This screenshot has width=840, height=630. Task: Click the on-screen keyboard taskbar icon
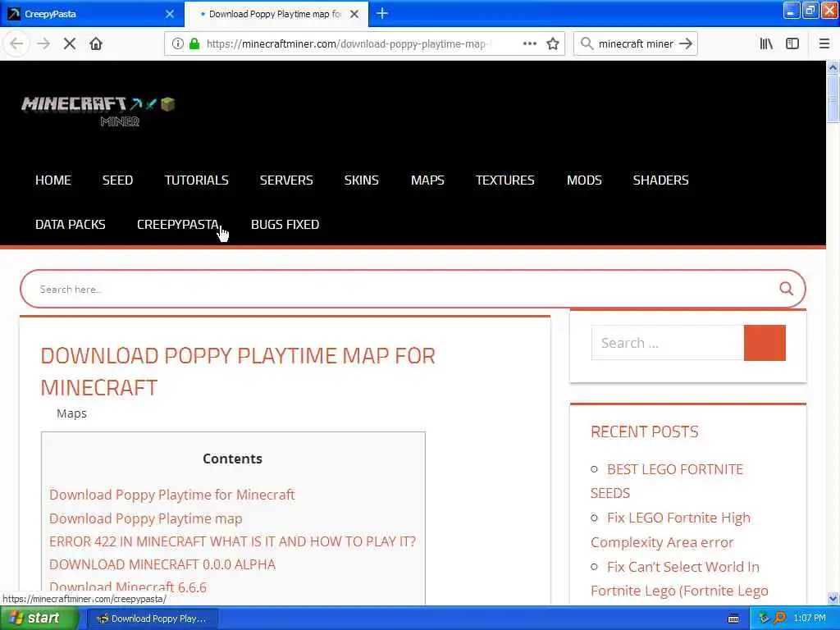pyautogui.click(x=733, y=619)
